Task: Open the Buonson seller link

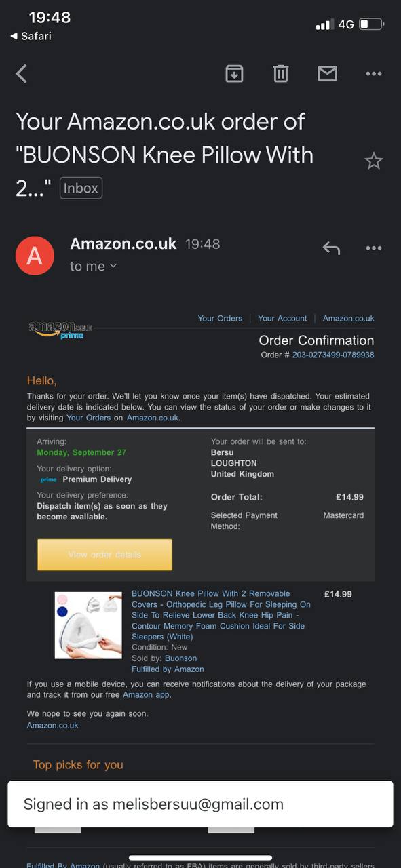Action: point(181,658)
